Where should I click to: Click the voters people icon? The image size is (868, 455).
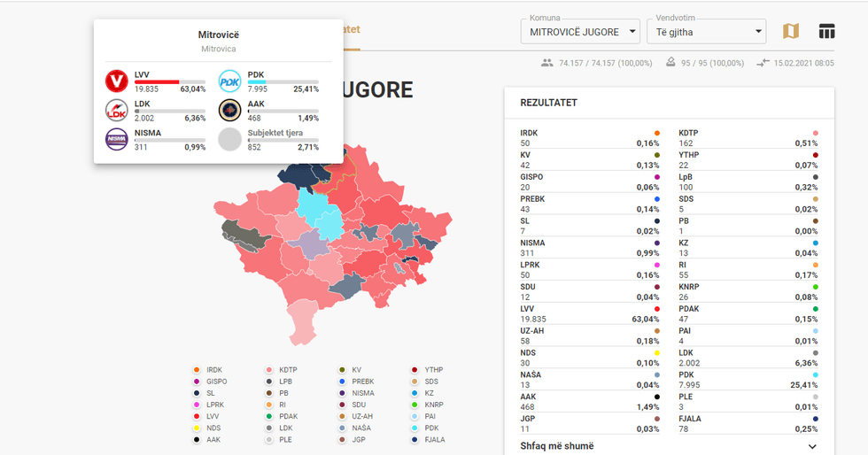pyautogui.click(x=546, y=63)
